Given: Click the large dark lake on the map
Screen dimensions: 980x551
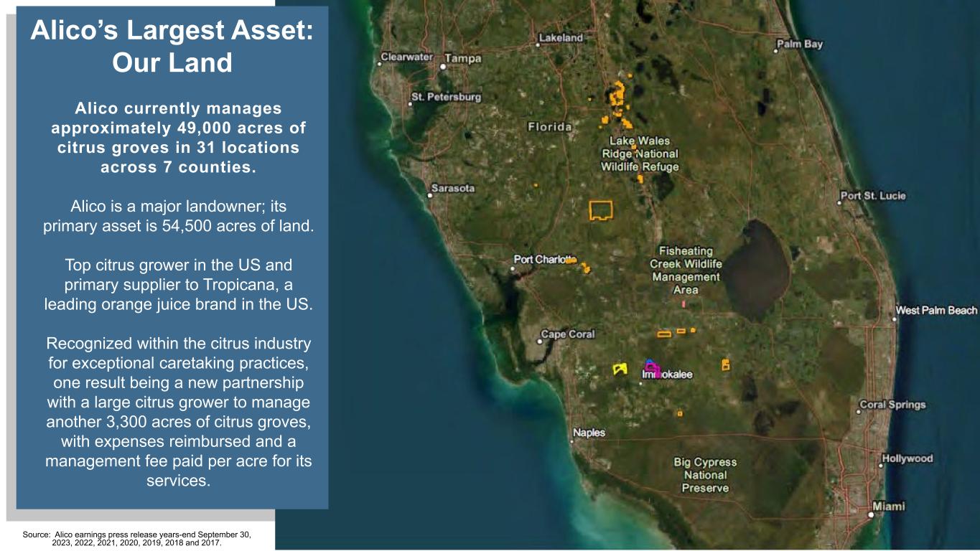Looking at the screenshot, I should [756, 269].
